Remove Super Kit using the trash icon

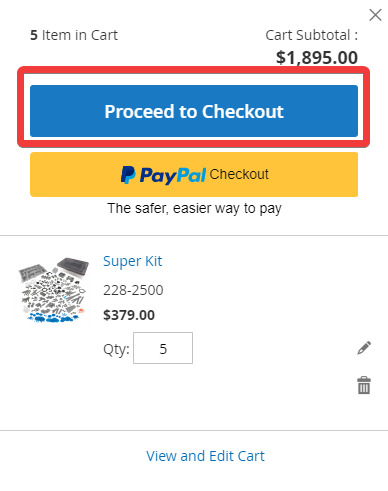coord(364,385)
